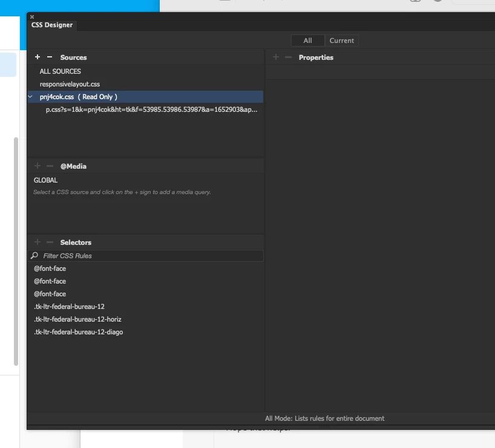Click the vertical scrollbar in the background window

click(x=16, y=252)
